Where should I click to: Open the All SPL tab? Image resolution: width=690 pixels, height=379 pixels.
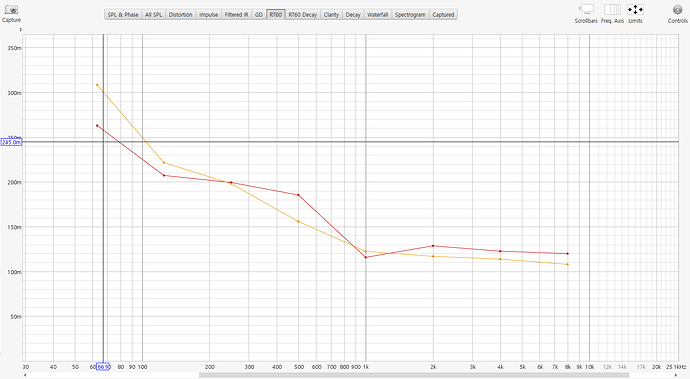tap(154, 15)
